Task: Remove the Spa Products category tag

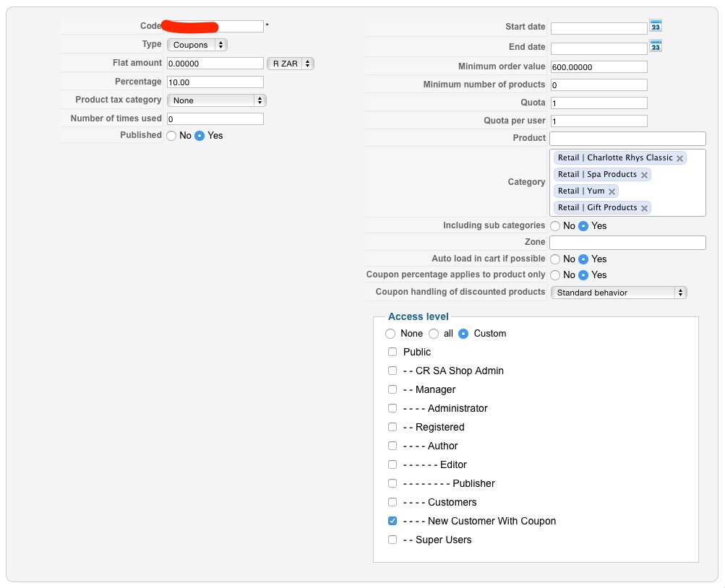Action: point(644,175)
